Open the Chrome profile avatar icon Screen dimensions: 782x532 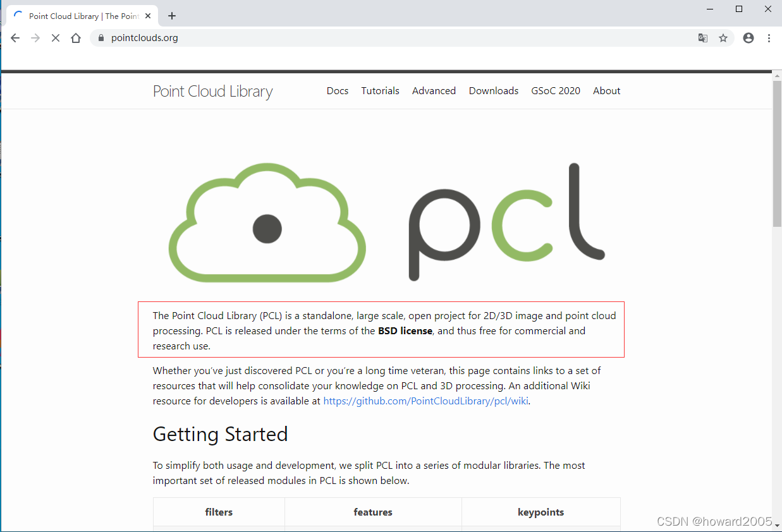(x=748, y=38)
